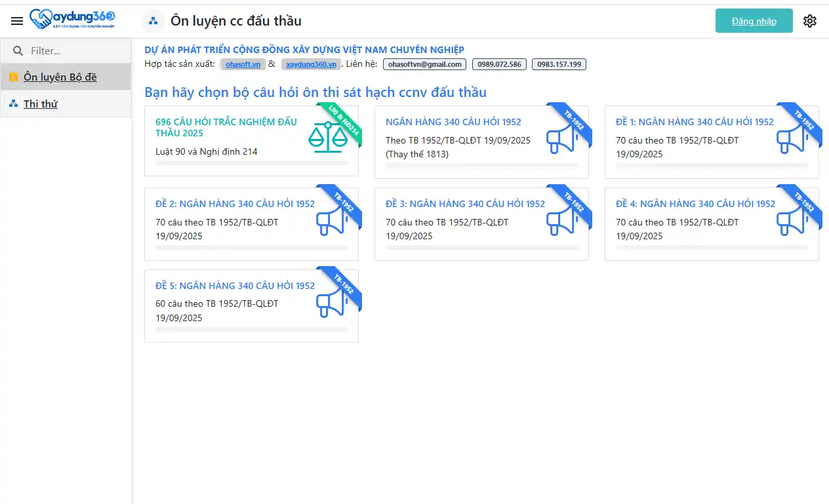The image size is (829, 504).
Task: Click the xaydung360 logo
Action: coord(73,20)
